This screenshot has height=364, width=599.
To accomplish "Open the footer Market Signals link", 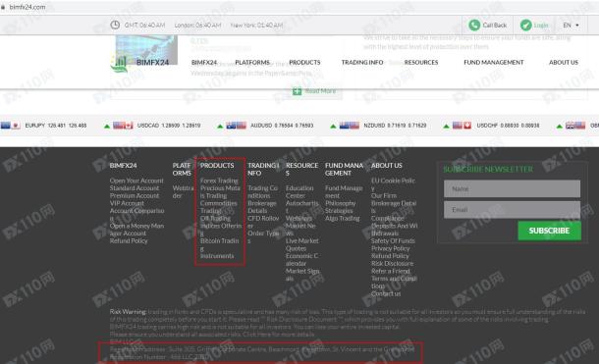I will point(302,275).
